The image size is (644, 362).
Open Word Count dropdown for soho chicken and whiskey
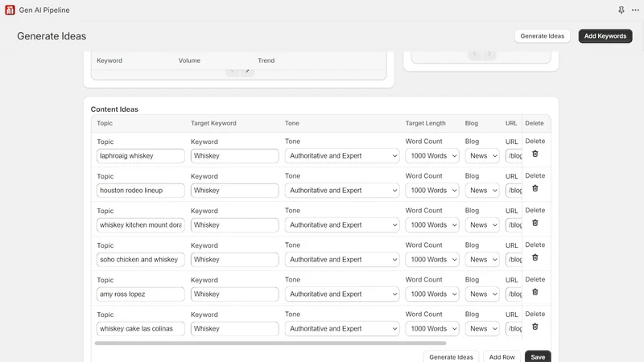(x=432, y=259)
